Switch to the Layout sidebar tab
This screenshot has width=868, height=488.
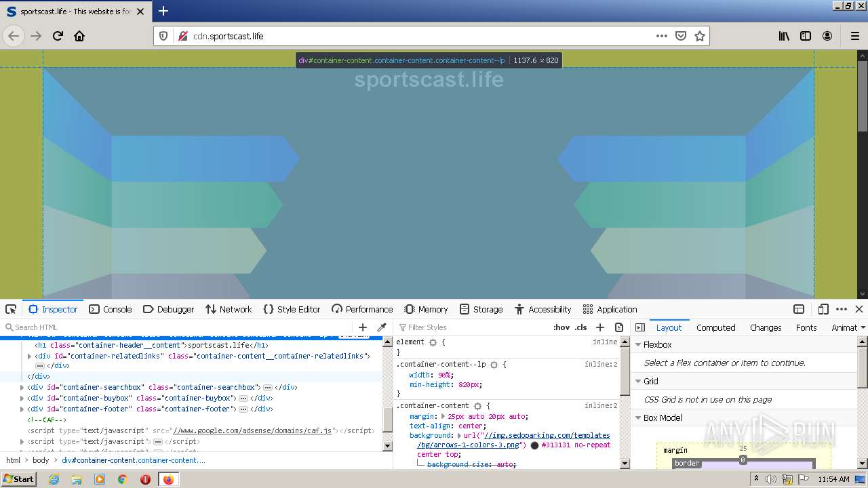[669, 327]
